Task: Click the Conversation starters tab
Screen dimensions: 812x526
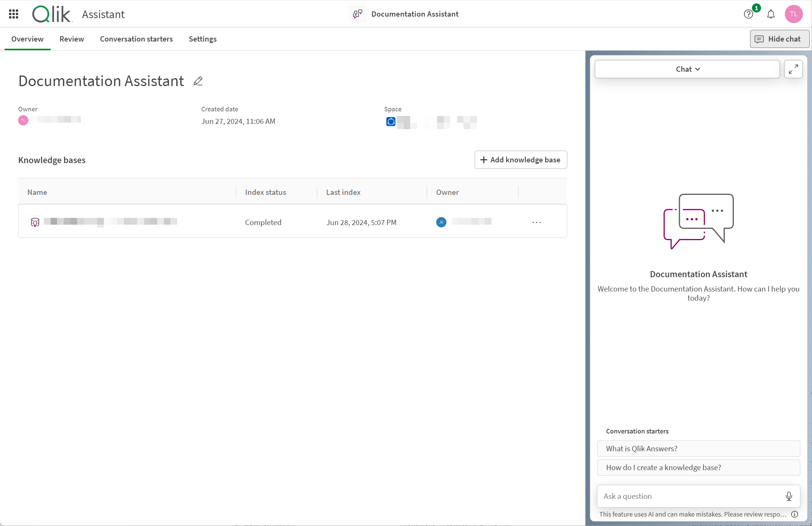Action: tap(136, 39)
